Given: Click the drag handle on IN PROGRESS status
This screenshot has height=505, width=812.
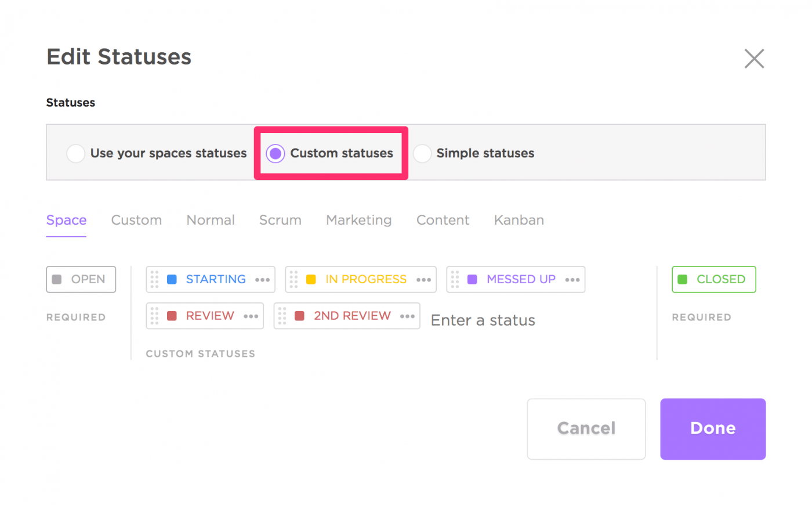Looking at the screenshot, I should point(293,279).
